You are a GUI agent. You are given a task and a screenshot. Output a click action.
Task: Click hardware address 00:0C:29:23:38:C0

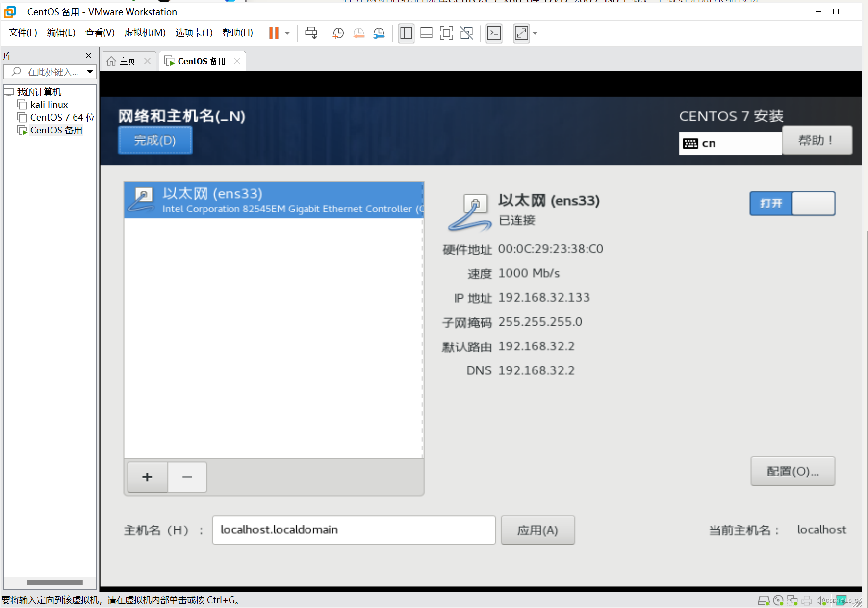tap(551, 249)
